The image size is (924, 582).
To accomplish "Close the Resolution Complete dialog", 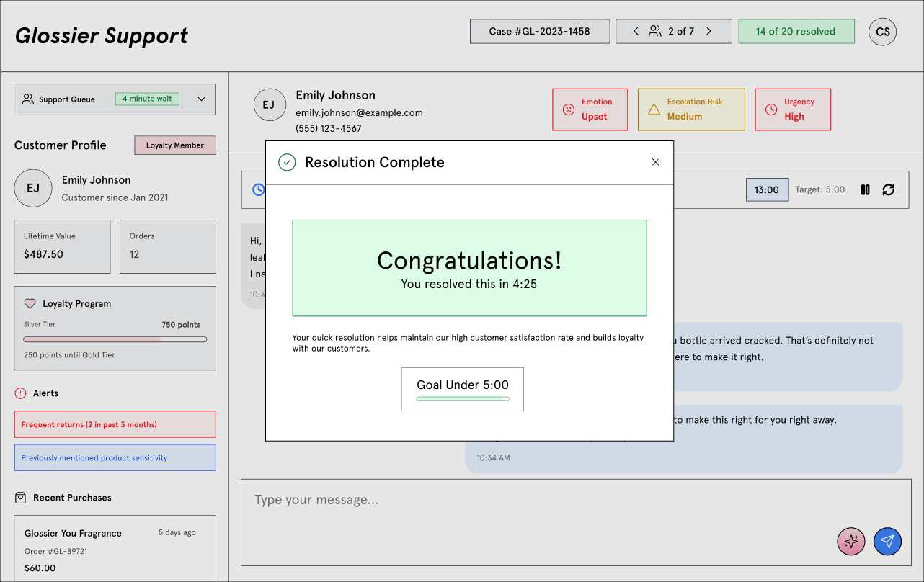I will point(655,162).
